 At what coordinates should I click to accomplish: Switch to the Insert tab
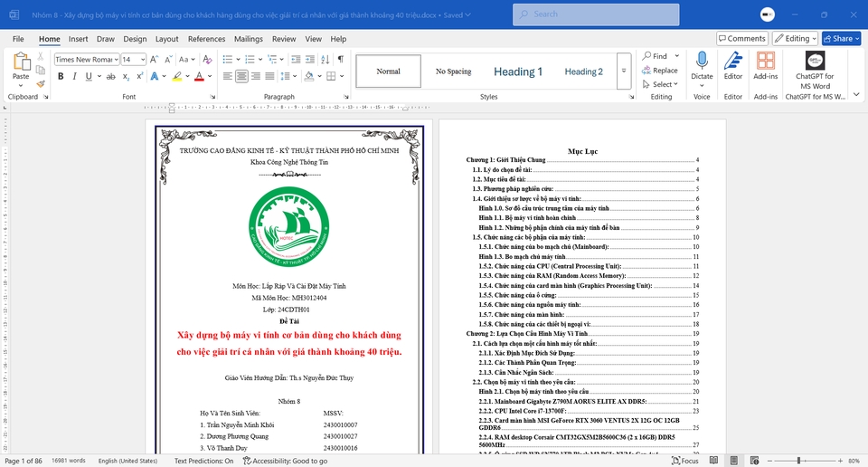pyautogui.click(x=78, y=39)
